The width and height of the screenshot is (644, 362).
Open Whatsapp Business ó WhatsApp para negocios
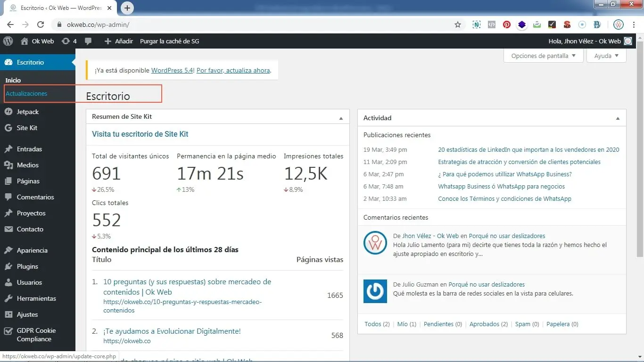(x=501, y=186)
